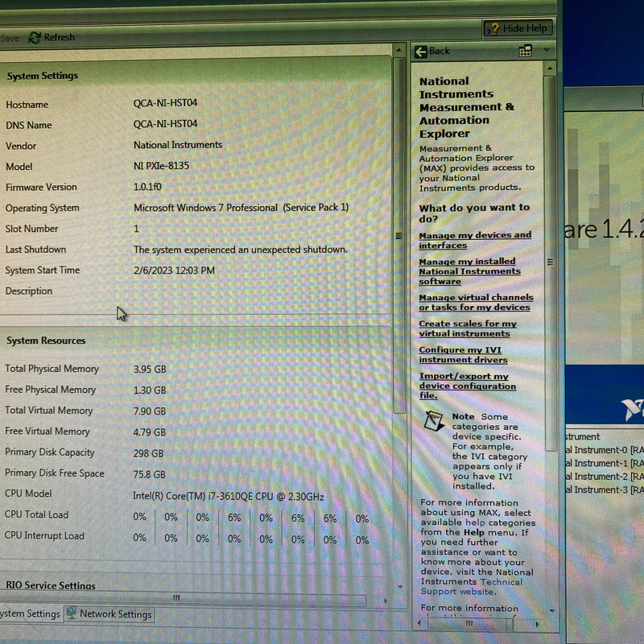
Task: Click the green Back arrow in the help pane
Action: pos(422,52)
